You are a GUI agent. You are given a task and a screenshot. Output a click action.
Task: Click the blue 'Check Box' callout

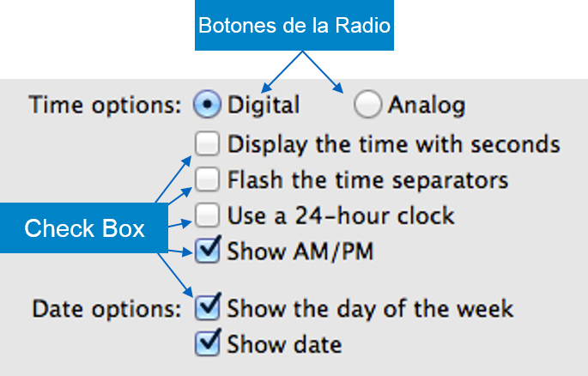(83, 228)
